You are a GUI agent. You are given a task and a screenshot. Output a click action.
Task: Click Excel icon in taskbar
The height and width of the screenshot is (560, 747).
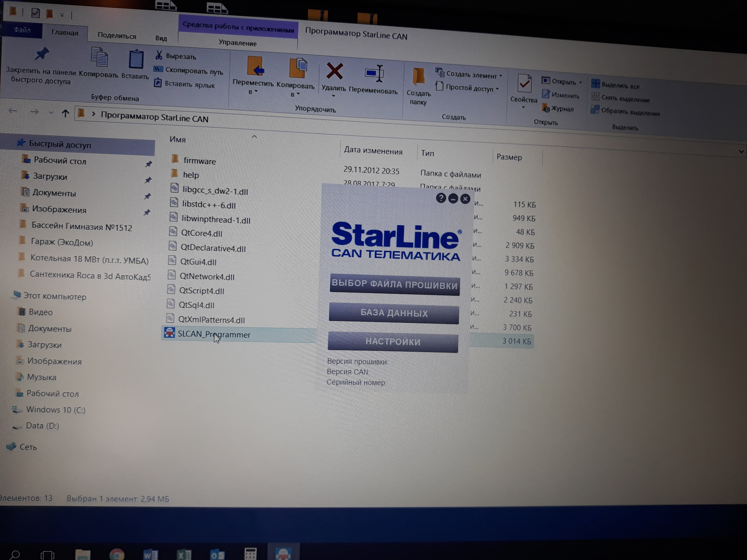184,554
